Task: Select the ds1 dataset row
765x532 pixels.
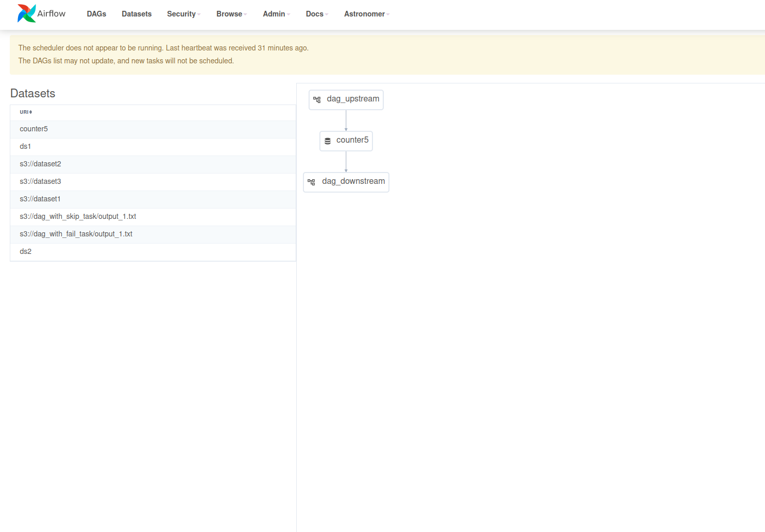Action: click(x=153, y=147)
